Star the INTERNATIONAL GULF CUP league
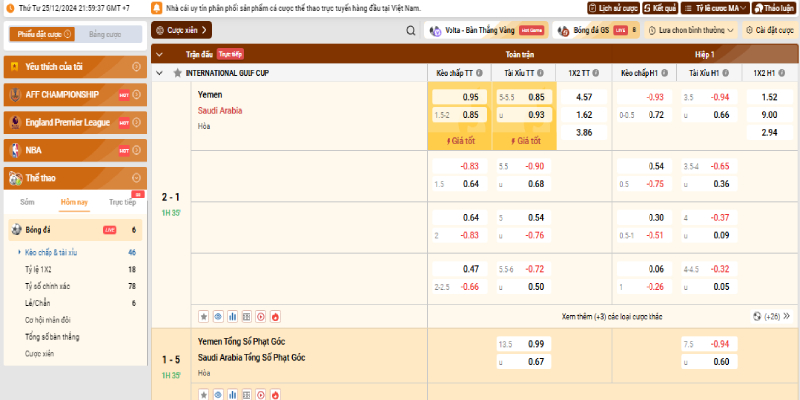The width and height of the screenshot is (800, 400). coord(177,73)
